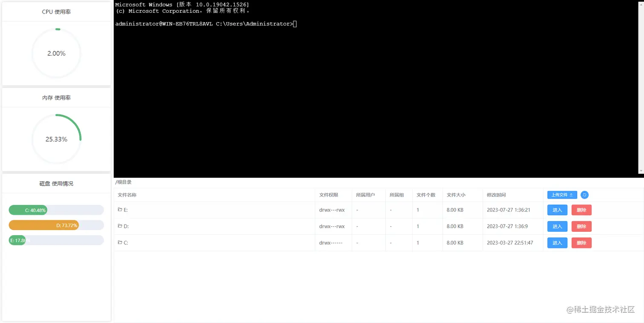This screenshot has width=644, height=323.
Task: Click the folder icon beside C:
Action: coord(120,242)
